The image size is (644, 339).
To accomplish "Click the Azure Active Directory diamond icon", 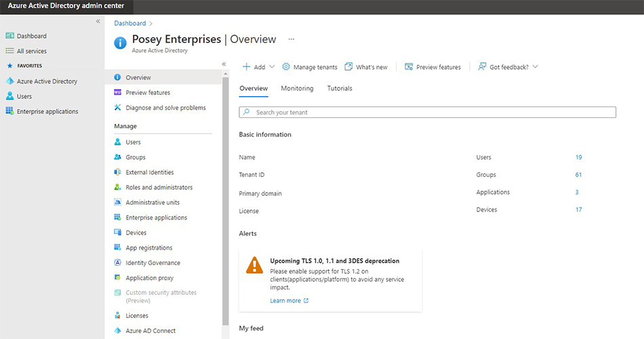I will coord(10,81).
